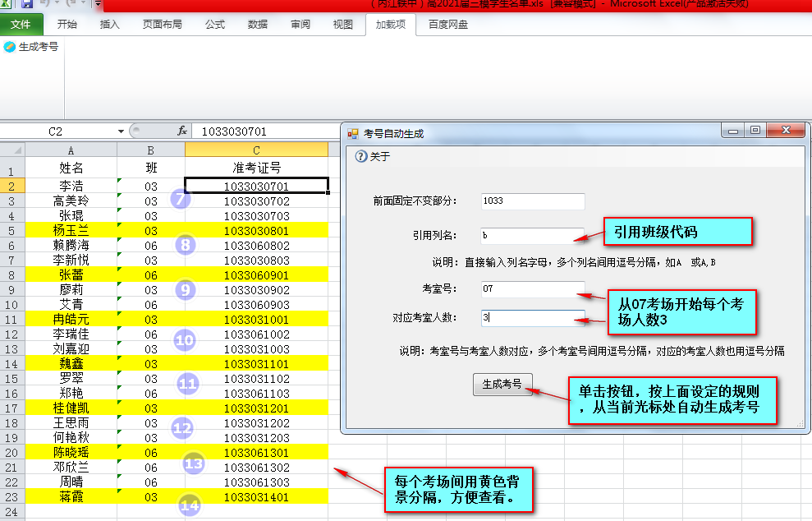
Task: Switch to the 公式 ribbon tab
Action: (214, 25)
